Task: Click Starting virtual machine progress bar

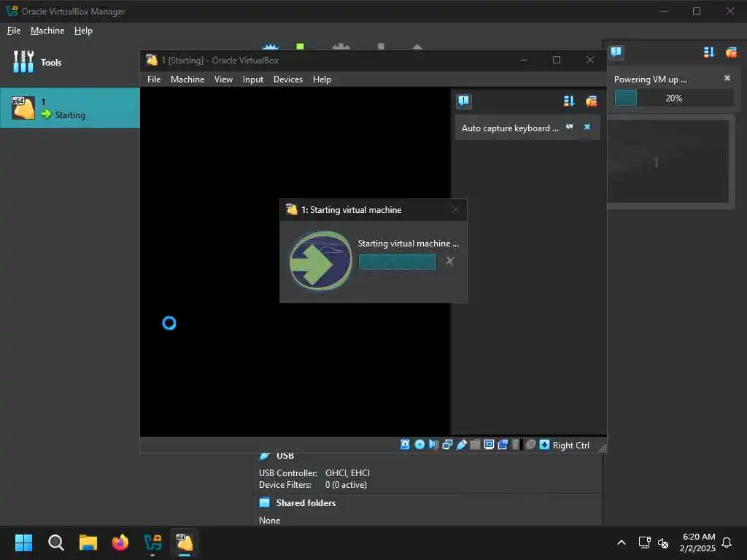Action: (398, 262)
